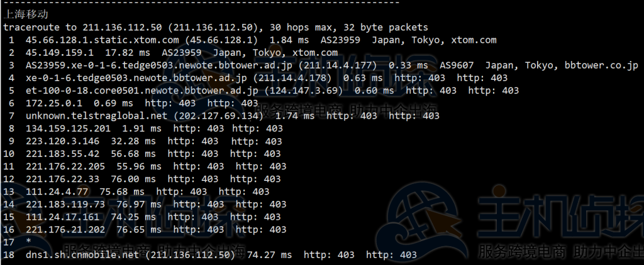Click the asterisk timeout on hop 17
Viewport: 644px width, 265px height.
(x=28, y=242)
